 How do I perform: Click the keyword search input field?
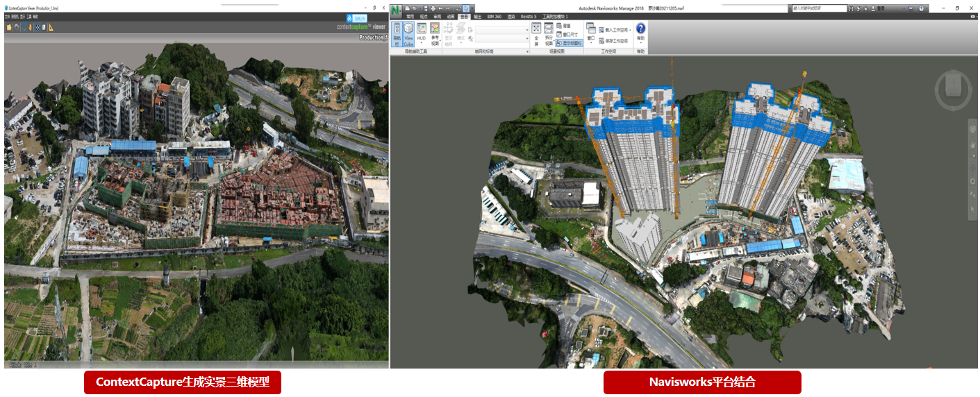point(819,8)
